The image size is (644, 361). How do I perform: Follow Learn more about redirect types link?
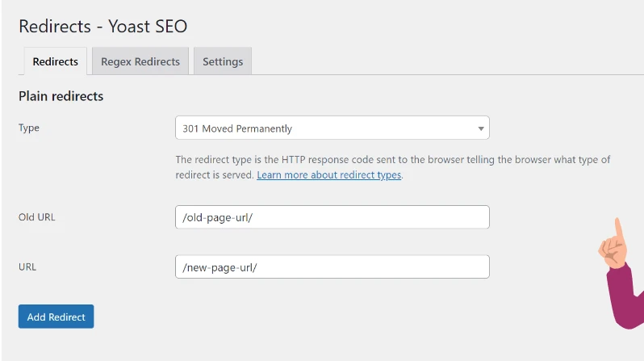click(329, 174)
